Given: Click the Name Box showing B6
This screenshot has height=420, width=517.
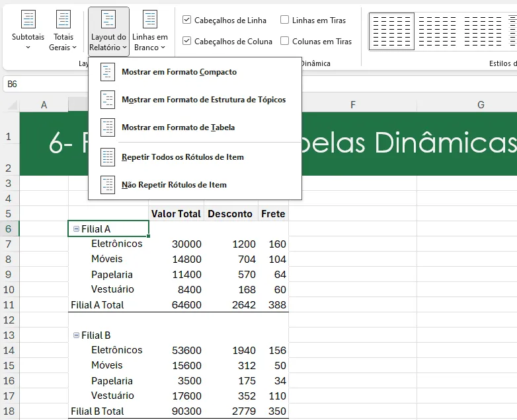Looking at the screenshot, I should (x=46, y=84).
